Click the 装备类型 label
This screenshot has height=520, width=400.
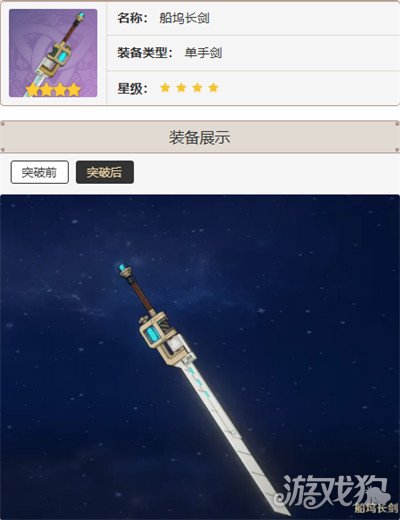145,53
